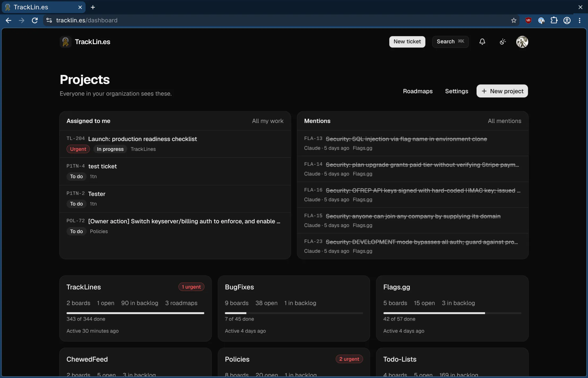Image resolution: width=588 pixels, height=378 pixels.
Task: Open Roadmaps
Action: (x=418, y=91)
